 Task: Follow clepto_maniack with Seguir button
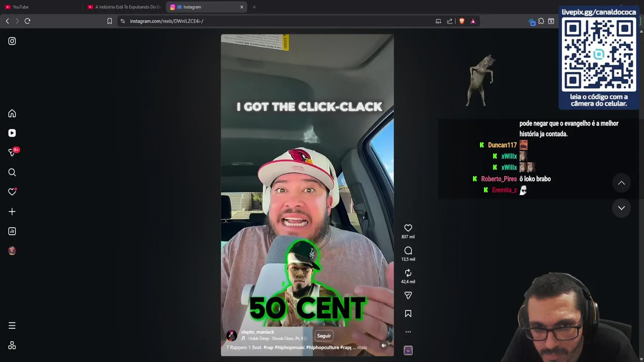(324, 336)
